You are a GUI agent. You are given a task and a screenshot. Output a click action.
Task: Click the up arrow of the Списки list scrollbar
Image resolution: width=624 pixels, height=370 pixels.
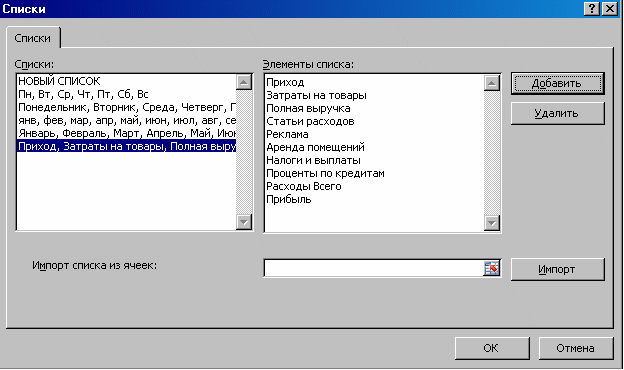(244, 82)
